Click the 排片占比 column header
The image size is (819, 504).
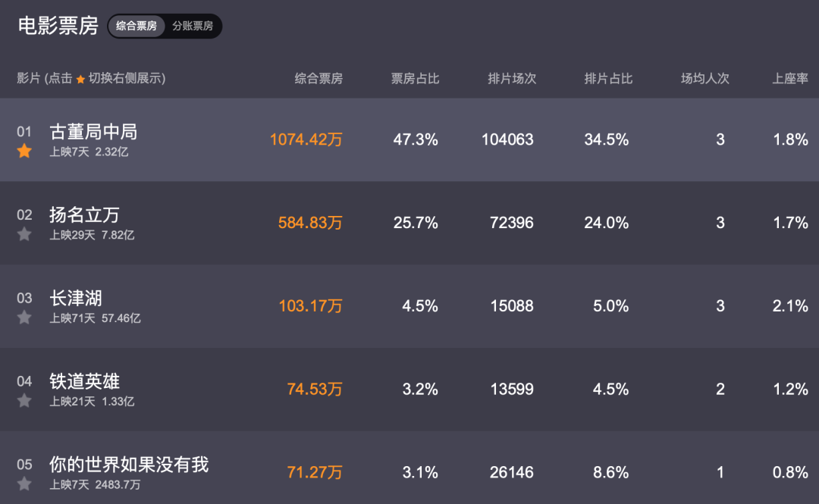[608, 79]
